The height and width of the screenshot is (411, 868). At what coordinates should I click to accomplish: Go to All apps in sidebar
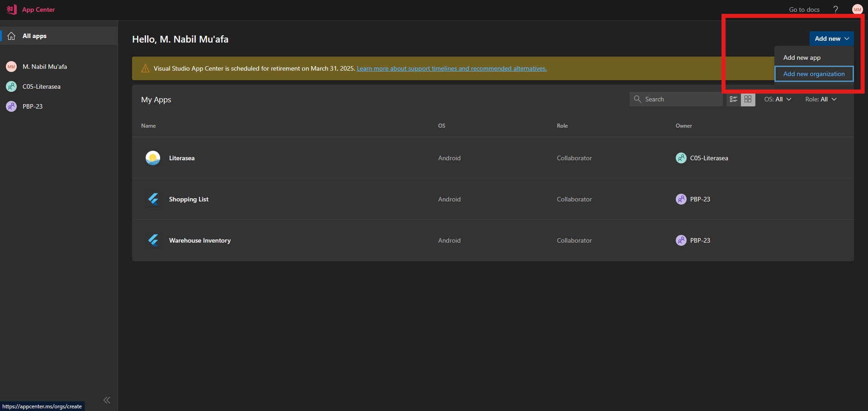pyautogui.click(x=59, y=36)
